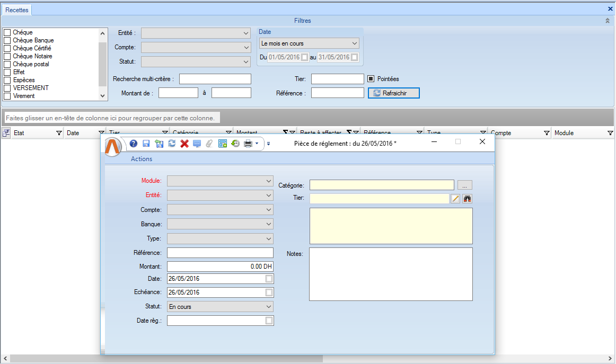Click the binoculars search icon beside Tier
616x364 pixels.
[x=467, y=199]
